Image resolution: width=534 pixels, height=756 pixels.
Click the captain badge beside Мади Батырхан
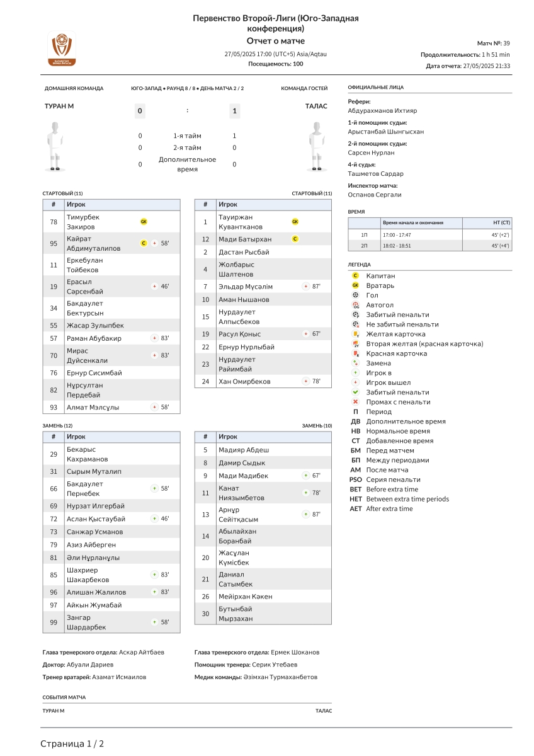pos(295,239)
